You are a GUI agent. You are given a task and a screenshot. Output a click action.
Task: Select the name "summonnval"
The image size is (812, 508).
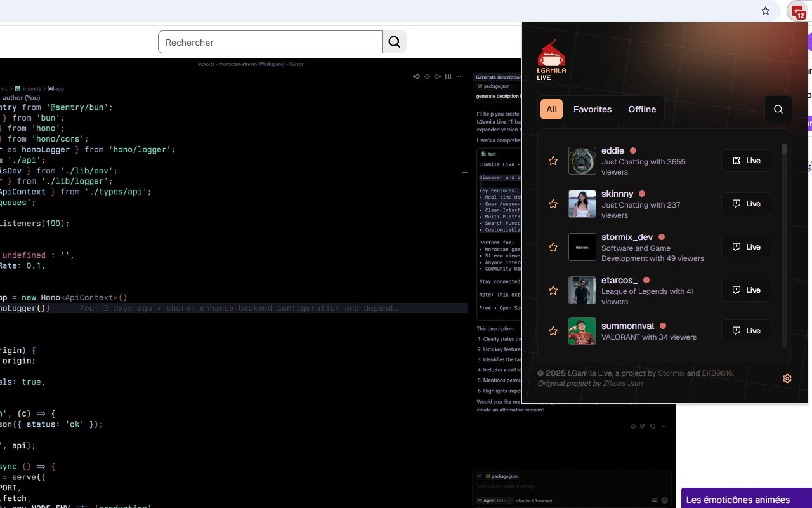pyautogui.click(x=627, y=326)
